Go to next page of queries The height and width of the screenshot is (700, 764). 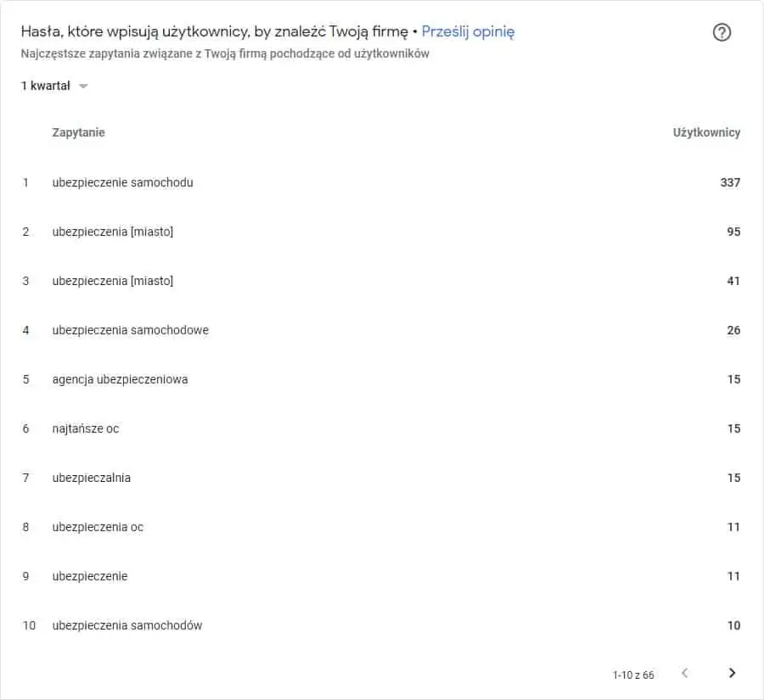(x=732, y=673)
